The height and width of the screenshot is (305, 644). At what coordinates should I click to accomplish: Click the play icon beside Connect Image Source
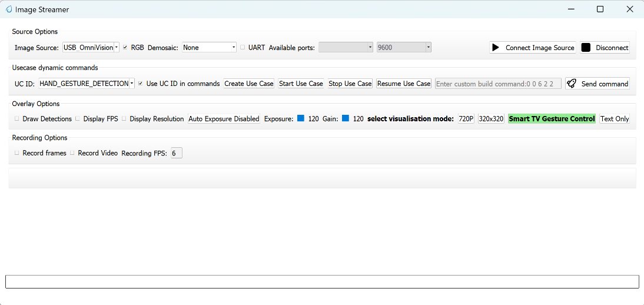[496, 48]
